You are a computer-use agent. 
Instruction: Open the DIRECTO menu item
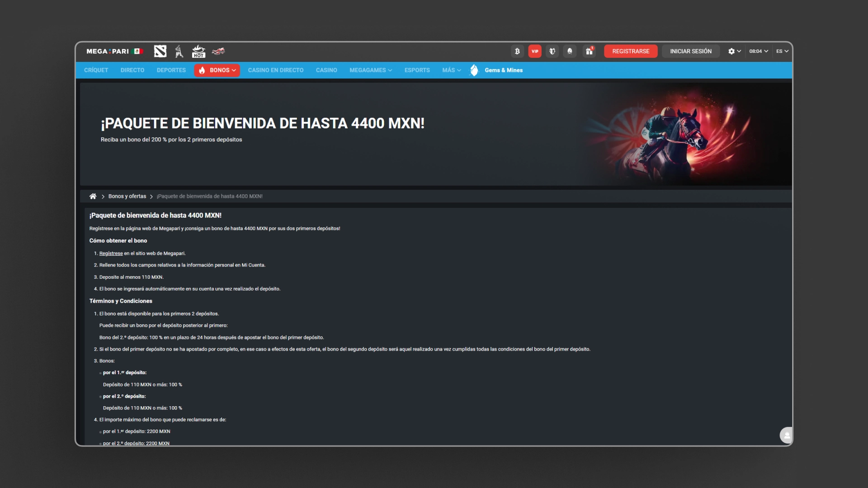click(x=132, y=70)
